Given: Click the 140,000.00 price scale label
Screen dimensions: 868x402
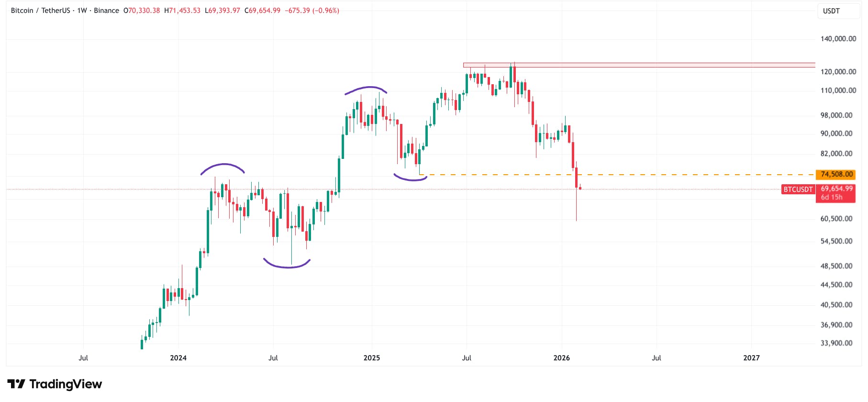Looking at the screenshot, I should pyautogui.click(x=838, y=39).
